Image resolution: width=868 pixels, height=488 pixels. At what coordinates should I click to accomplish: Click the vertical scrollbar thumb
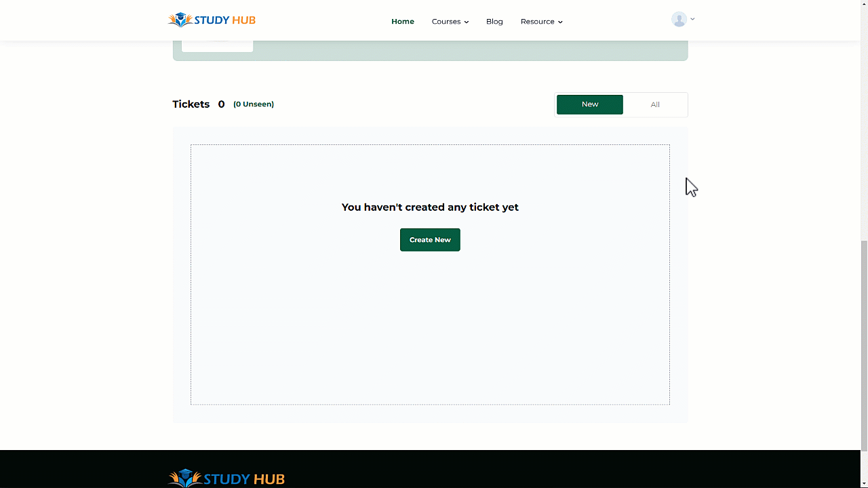click(x=864, y=346)
